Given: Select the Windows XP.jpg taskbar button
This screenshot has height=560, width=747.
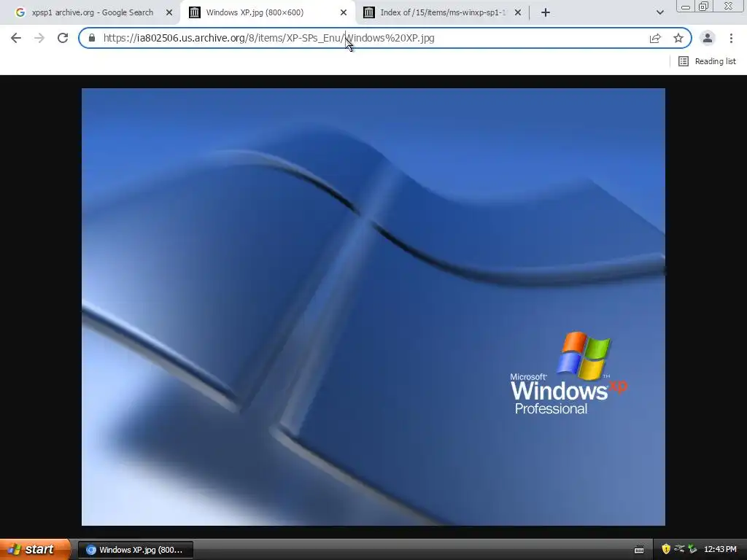Looking at the screenshot, I should pyautogui.click(x=135, y=550).
